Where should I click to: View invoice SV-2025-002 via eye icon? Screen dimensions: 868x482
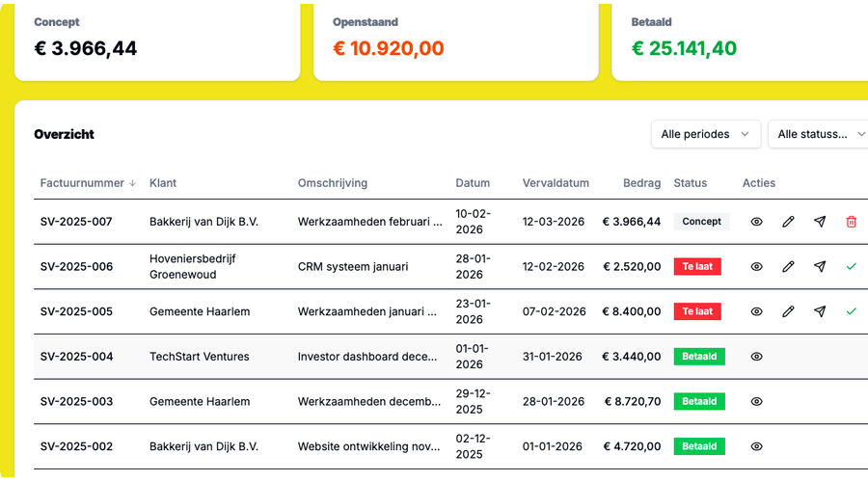[757, 446]
